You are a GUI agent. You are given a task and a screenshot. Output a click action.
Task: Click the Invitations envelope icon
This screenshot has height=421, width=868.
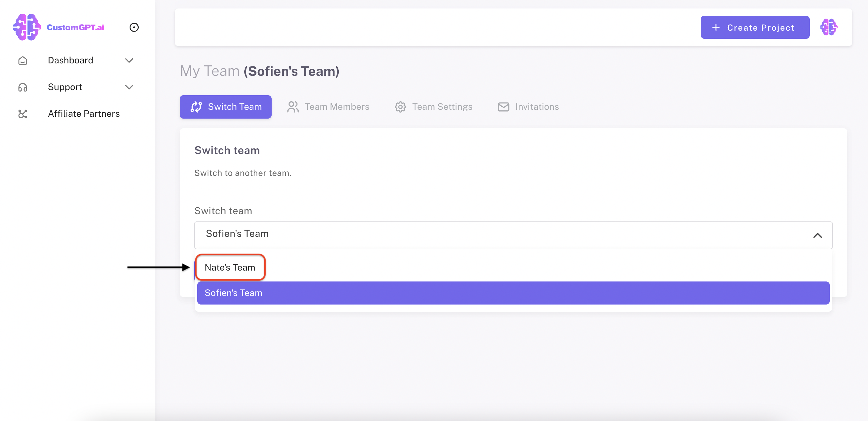(503, 107)
